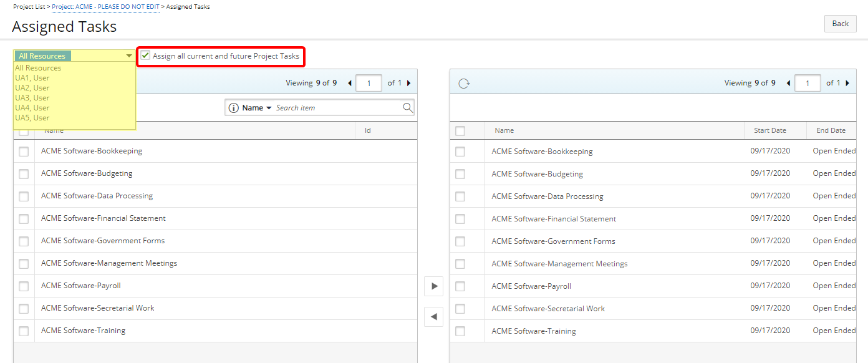Screen dimensions: 868x363
Task: Select all tasks checkbox in right panel header
Action: 460,131
